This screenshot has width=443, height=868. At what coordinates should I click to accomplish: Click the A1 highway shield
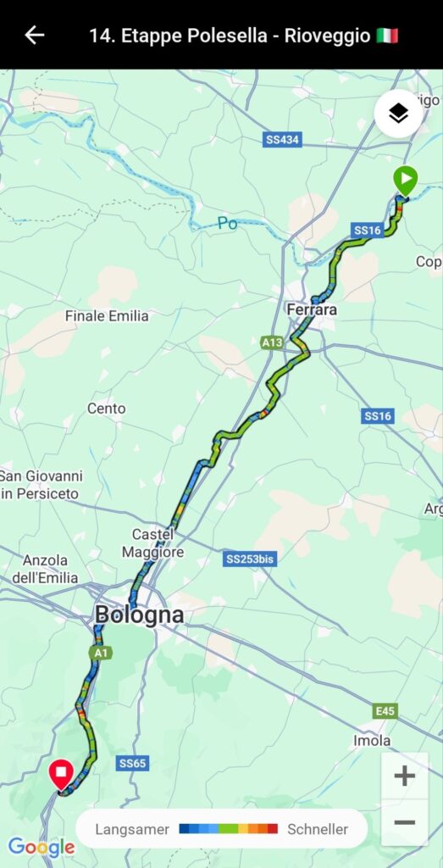tap(101, 654)
